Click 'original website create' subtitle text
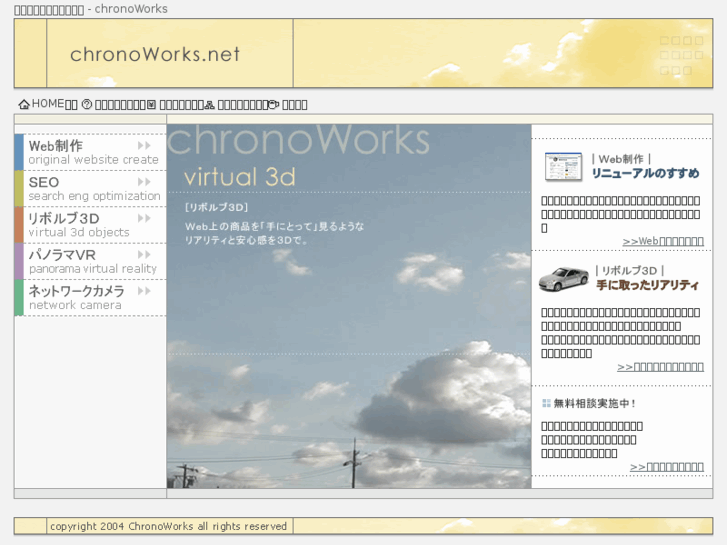 (94, 160)
